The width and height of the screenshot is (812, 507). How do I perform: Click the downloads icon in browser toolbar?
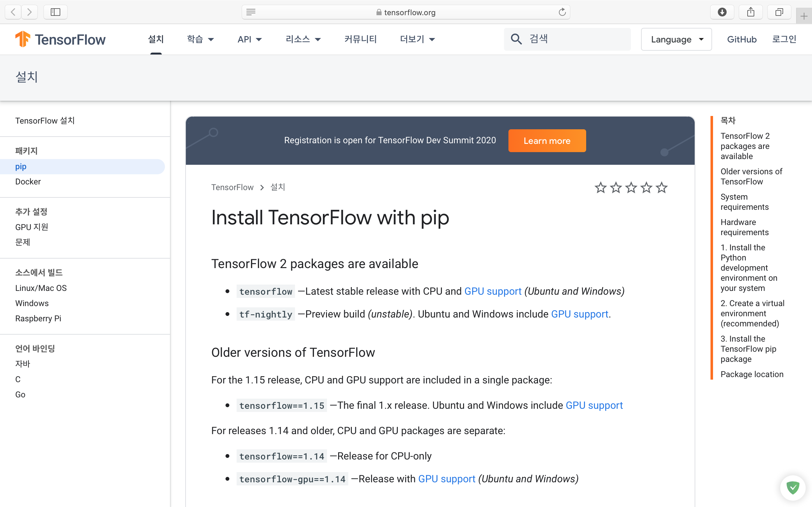722,12
